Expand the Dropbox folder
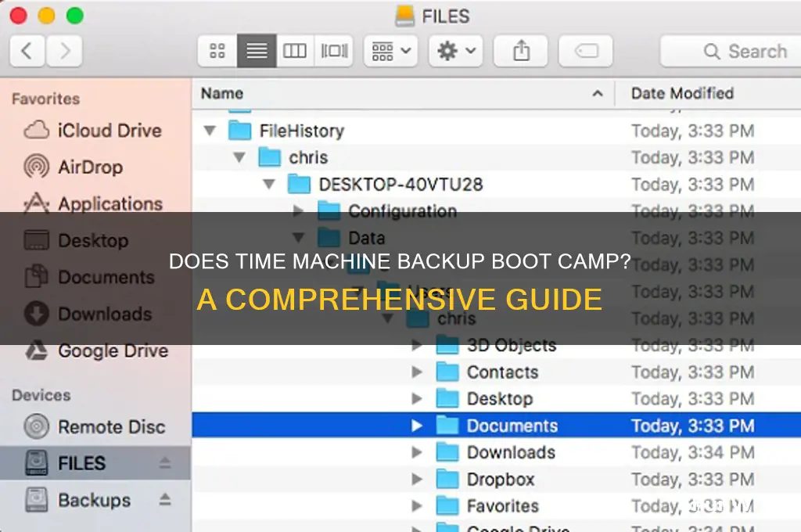 click(x=417, y=480)
